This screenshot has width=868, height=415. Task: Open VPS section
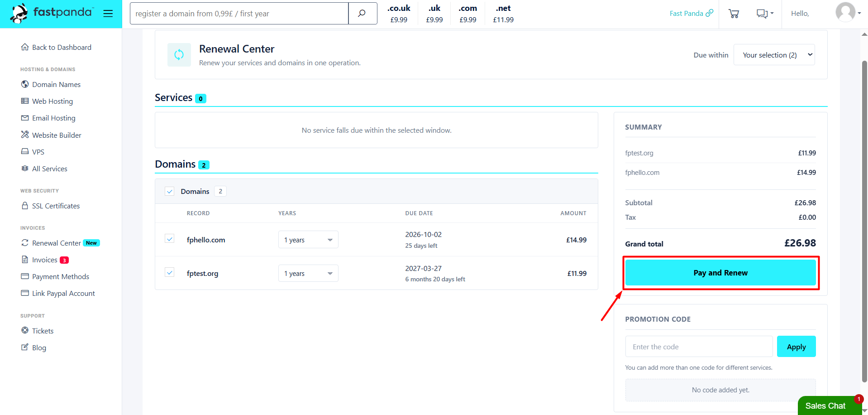pos(38,152)
